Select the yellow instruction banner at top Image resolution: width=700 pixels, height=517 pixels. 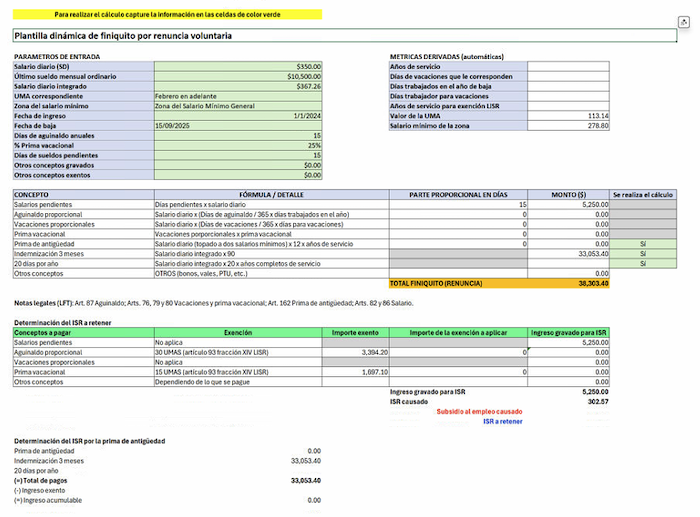pyautogui.click(x=167, y=16)
